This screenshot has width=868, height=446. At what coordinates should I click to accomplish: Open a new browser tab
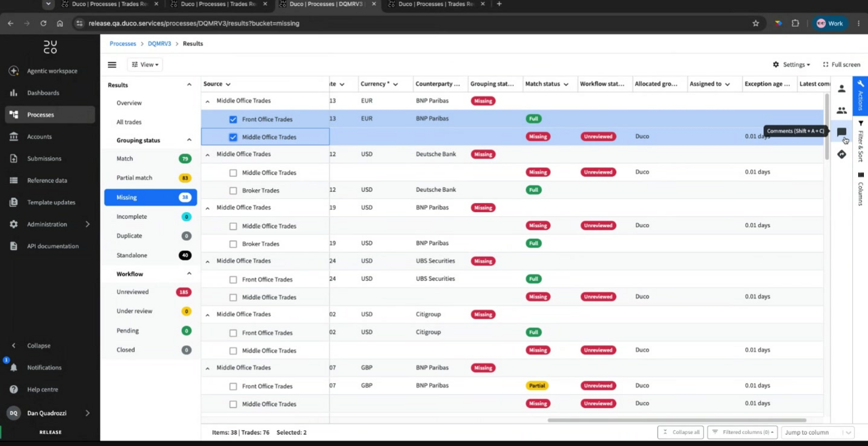click(499, 4)
